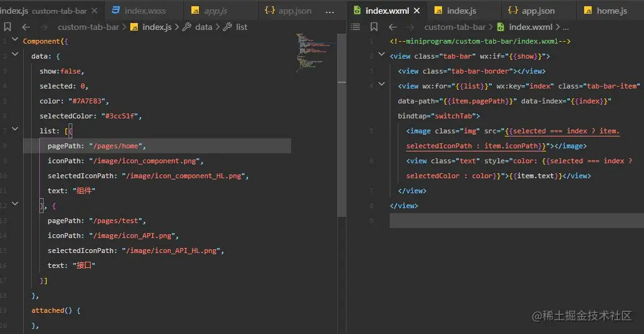Viewport: 644px width, 334px height.
Task: Close the index.wxml tab
Action: pos(417,11)
